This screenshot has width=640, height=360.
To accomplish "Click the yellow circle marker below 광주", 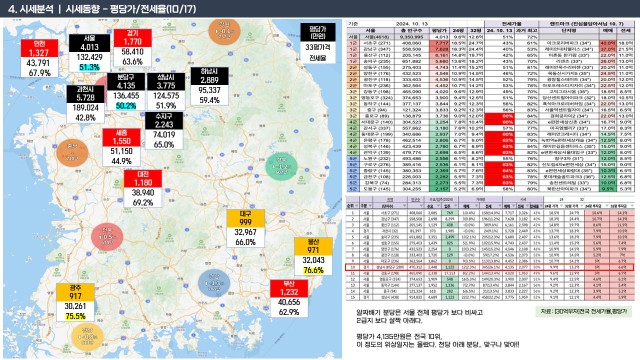I will pyautogui.click(x=87, y=337).
